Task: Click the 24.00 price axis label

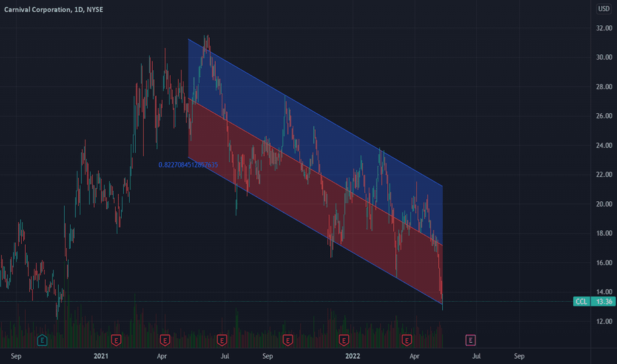Action: [x=604, y=145]
